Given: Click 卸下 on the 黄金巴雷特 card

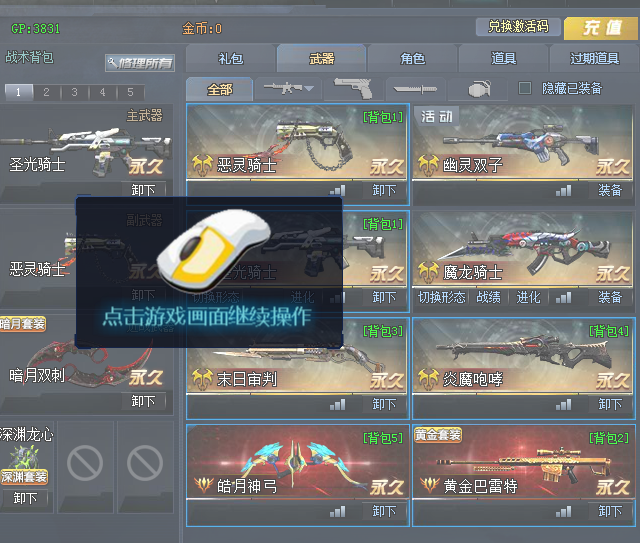Looking at the screenshot, I should point(610,511).
